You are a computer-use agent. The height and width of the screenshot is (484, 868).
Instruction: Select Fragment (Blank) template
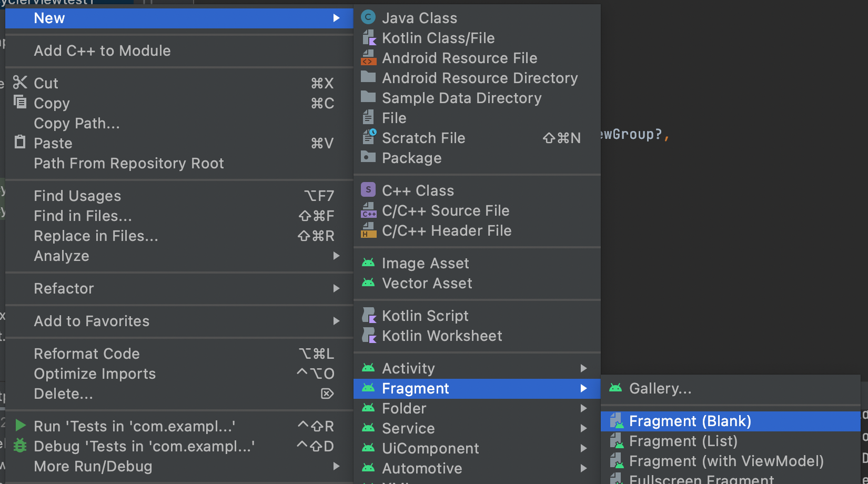[690, 421]
